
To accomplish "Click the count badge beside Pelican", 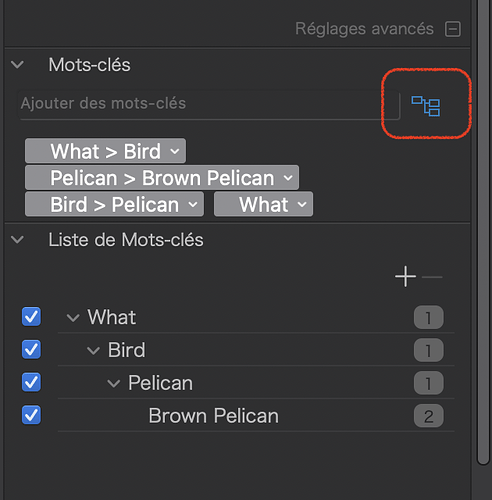I will click(x=429, y=383).
